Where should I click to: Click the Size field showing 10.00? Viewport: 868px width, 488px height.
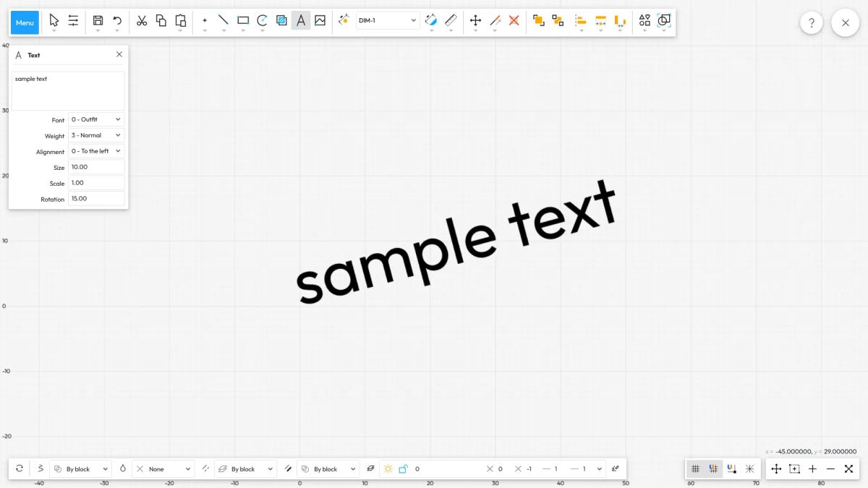(96, 167)
